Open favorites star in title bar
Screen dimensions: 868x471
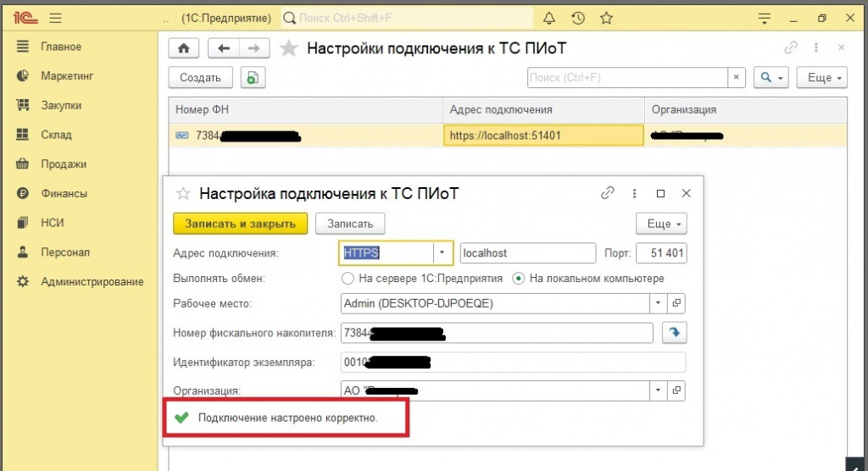pyautogui.click(x=607, y=19)
